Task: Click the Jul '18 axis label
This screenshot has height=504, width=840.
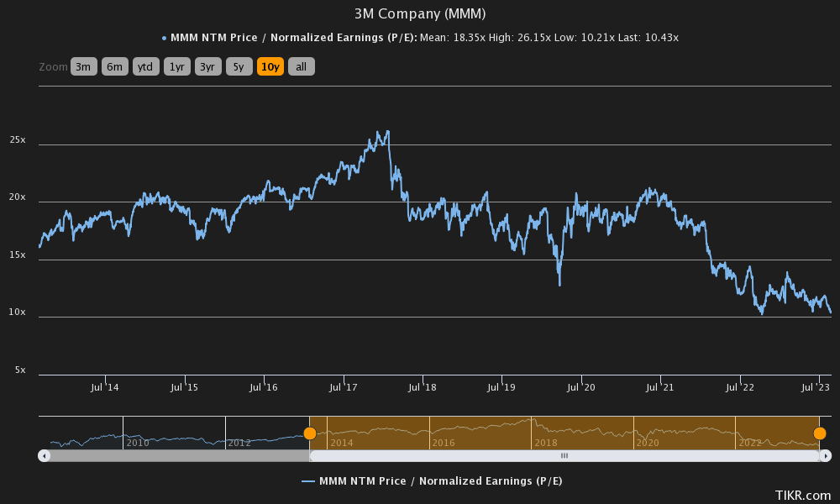Action: pos(423,387)
